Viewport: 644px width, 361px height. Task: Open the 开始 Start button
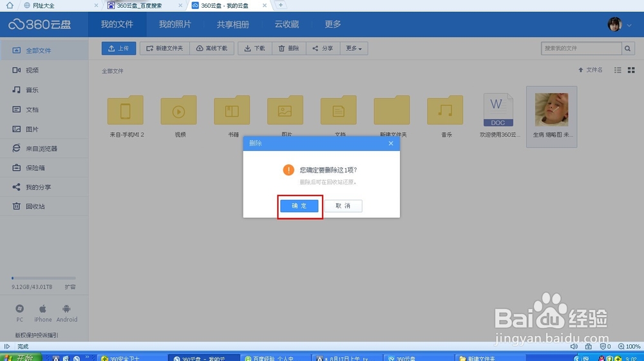pyautogui.click(x=21, y=358)
